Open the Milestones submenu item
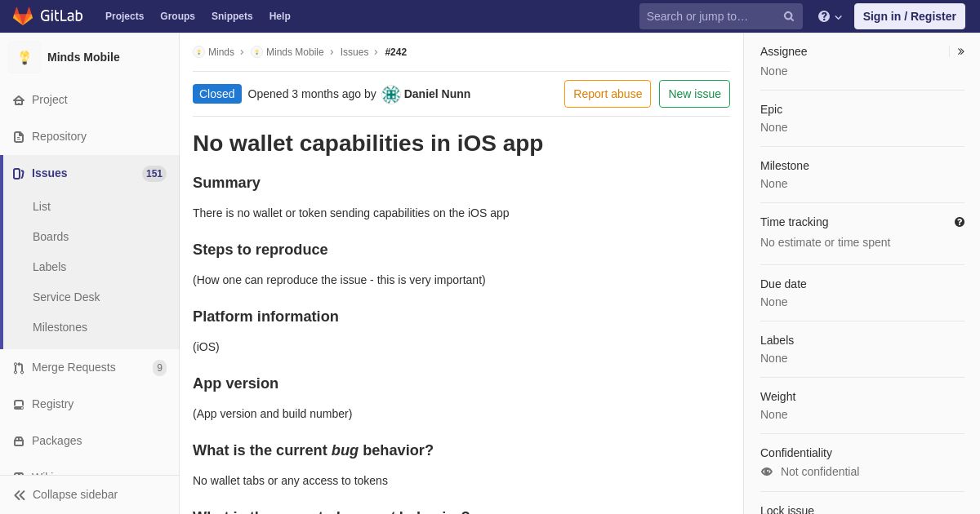The width and height of the screenshot is (980, 514). click(x=60, y=327)
